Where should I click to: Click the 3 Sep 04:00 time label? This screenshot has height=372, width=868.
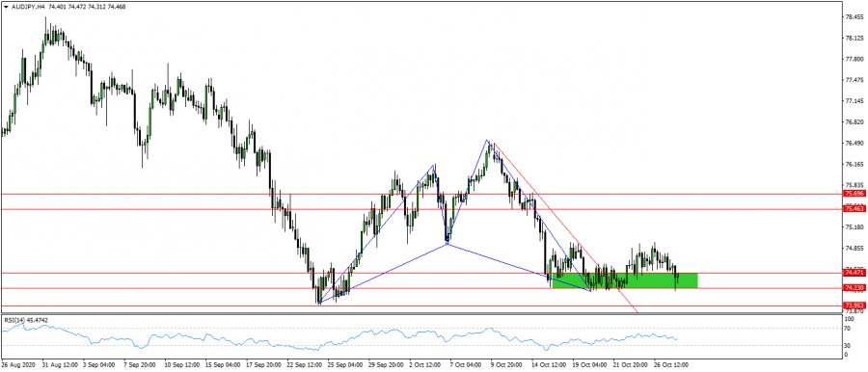(99, 365)
